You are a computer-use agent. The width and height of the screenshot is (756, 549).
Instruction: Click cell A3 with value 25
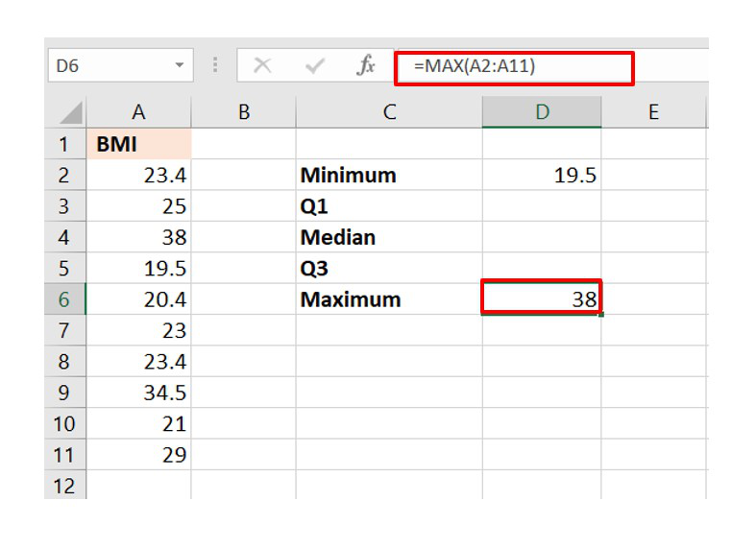pos(139,206)
